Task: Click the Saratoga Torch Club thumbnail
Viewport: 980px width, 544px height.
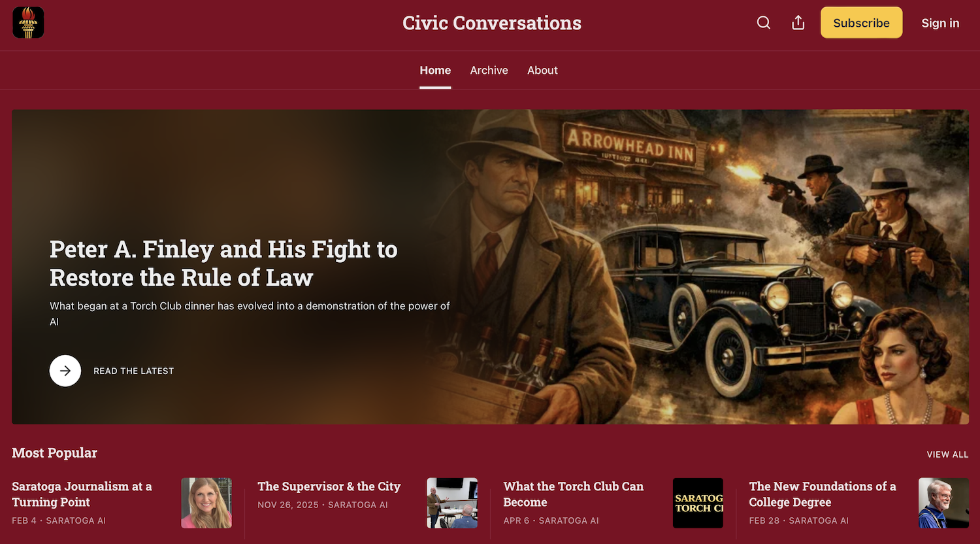Action: [698, 503]
